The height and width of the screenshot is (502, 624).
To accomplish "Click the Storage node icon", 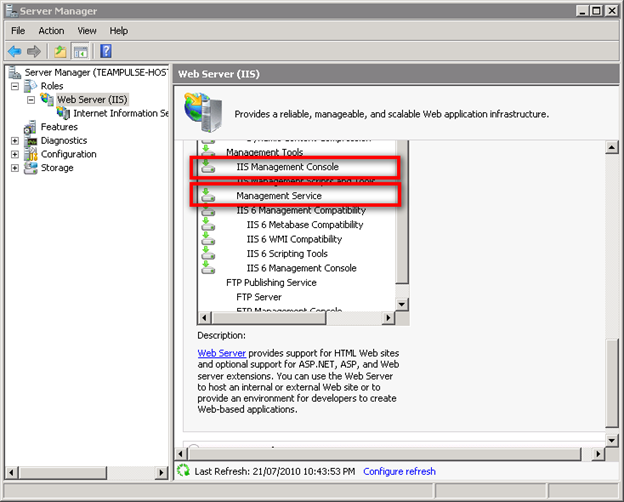I will (30, 168).
